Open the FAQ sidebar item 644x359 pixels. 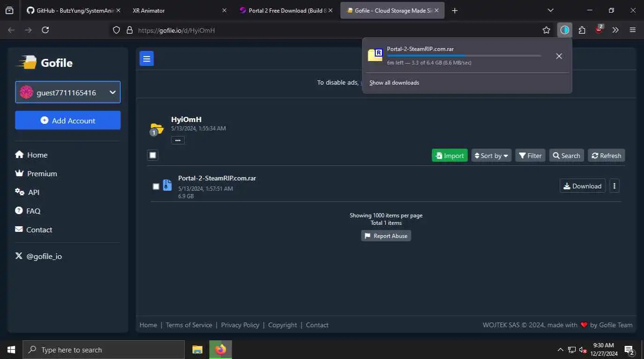click(x=28, y=211)
